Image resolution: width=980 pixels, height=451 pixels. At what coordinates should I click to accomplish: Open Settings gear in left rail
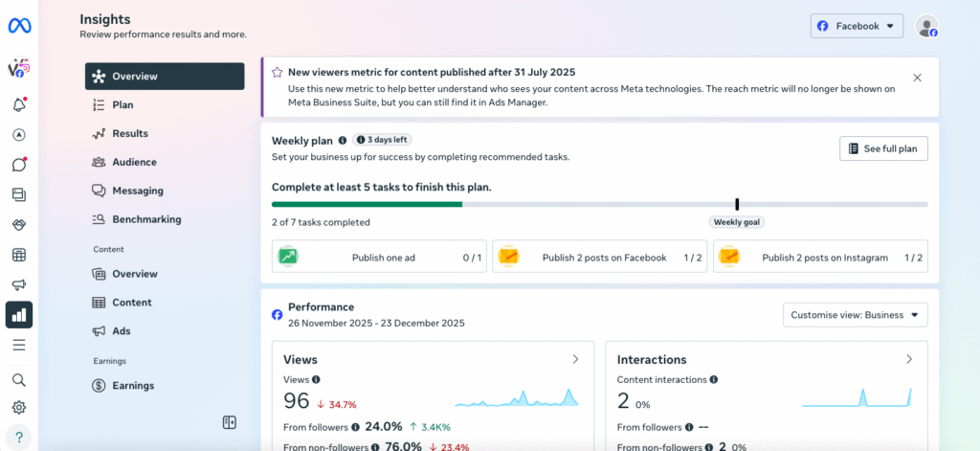(19, 407)
